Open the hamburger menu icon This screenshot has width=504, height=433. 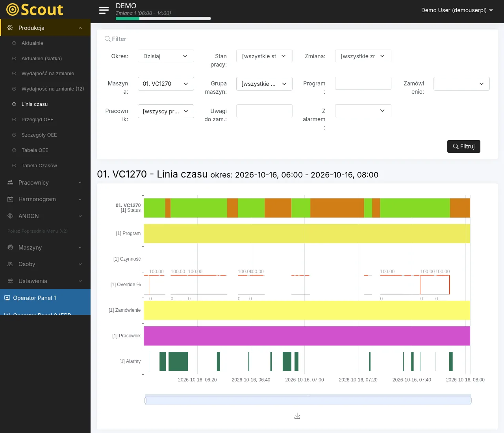tap(104, 10)
